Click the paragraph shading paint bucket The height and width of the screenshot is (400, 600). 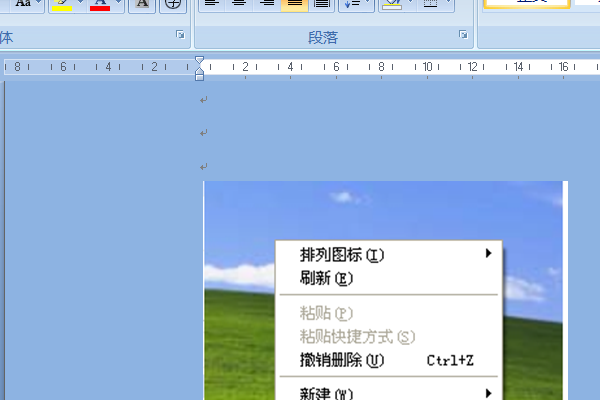(x=392, y=4)
